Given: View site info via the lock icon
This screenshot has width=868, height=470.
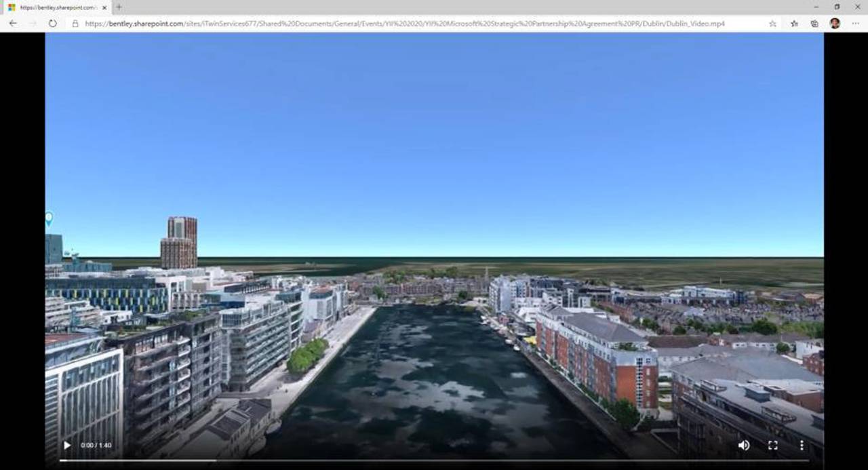Looking at the screenshot, I should coord(75,23).
